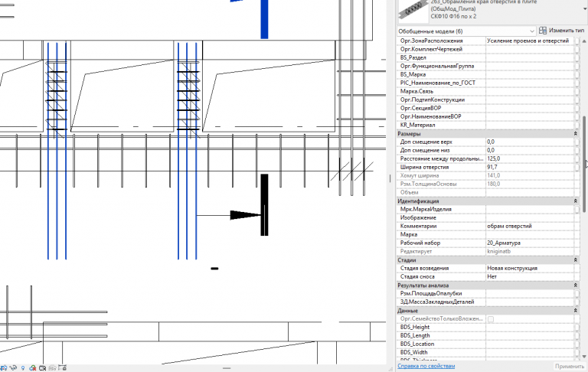Screen dimensions: 588x372
Task: Click greyed analytical model icon in view bar
Action: coord(52,368)
